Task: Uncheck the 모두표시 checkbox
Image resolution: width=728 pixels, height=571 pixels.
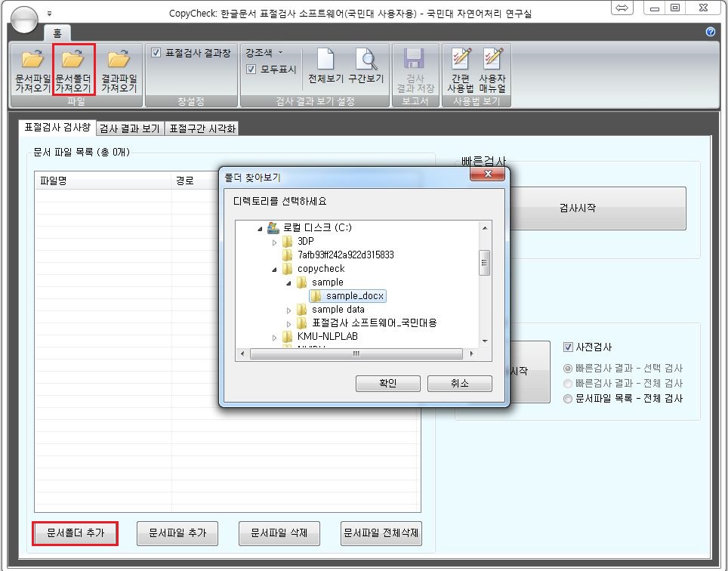Action: [x=251, y=69]
